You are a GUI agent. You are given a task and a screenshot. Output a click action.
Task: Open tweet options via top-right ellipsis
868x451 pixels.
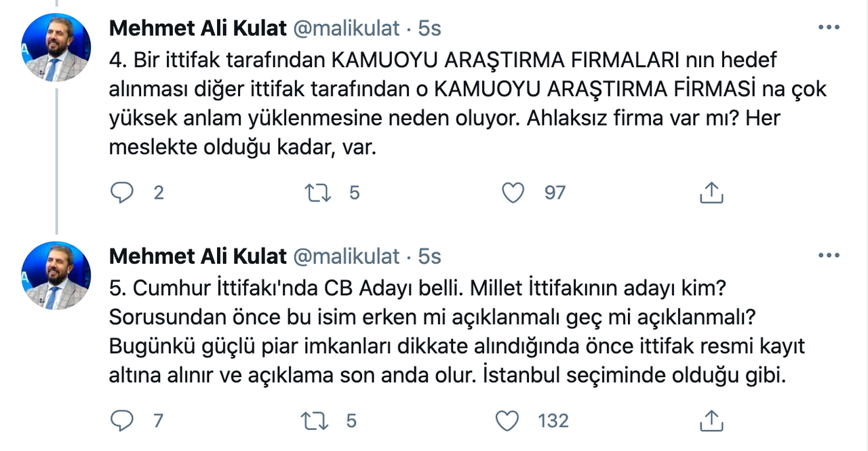pyautogui.click(x=828, y=26)
